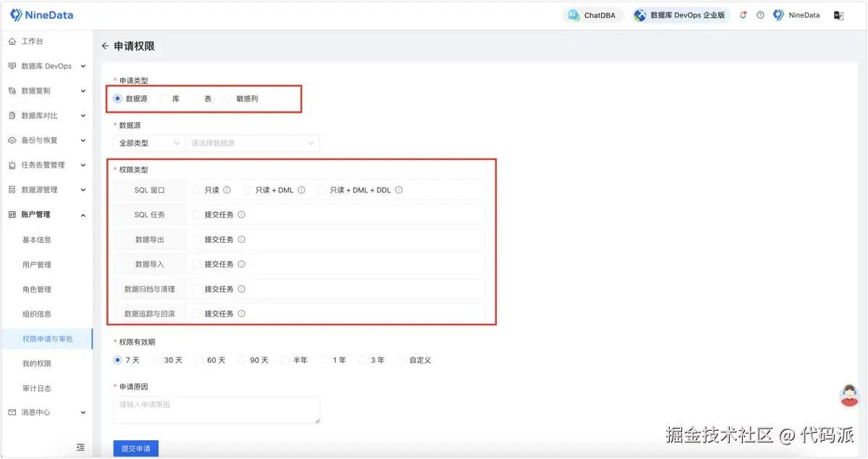This screenshot has width=868, height=459.
Task: Select 只读 SQL window permission
Action: click(x=197, y=190)
